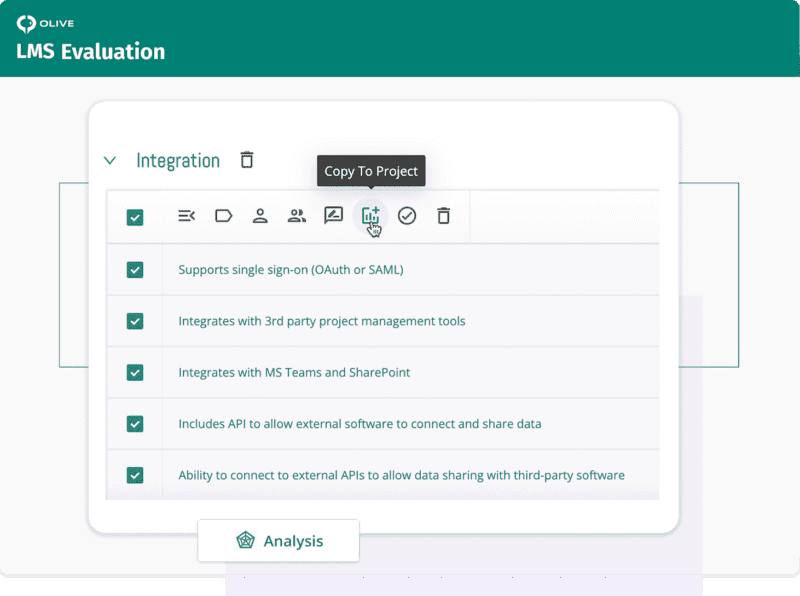This screenshot has height=596, width=800.
Task: Uncheck 'Integrates with MS Teams and SharePoint'
Action: tap(134, 372)
